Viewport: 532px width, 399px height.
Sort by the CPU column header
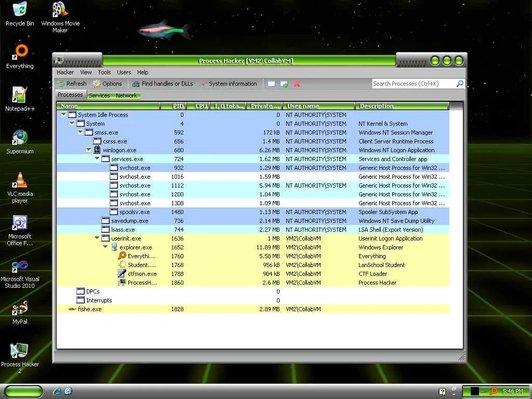point(198,106)
